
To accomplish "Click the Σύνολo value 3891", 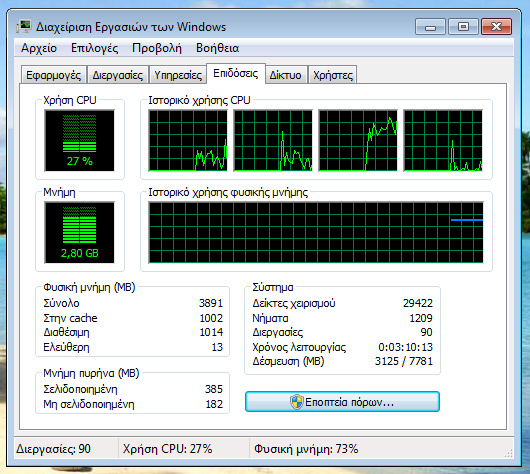I will 211,303.
